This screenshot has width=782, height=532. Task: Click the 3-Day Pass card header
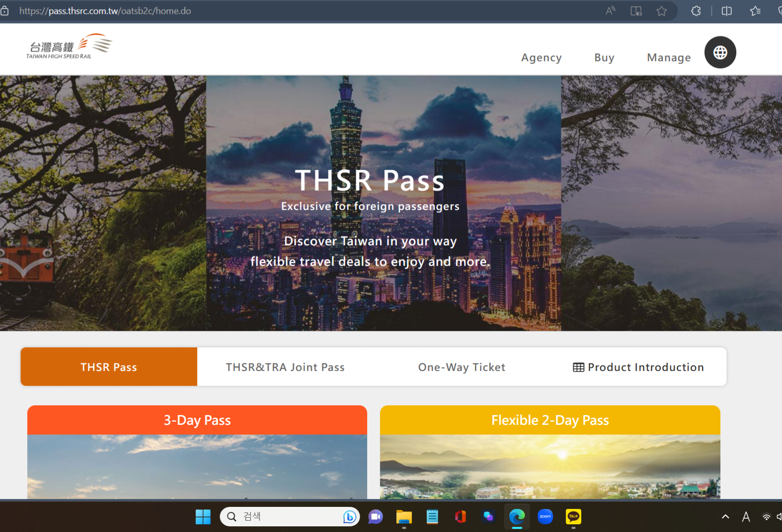pyautogui.click(x=197, y=420)
